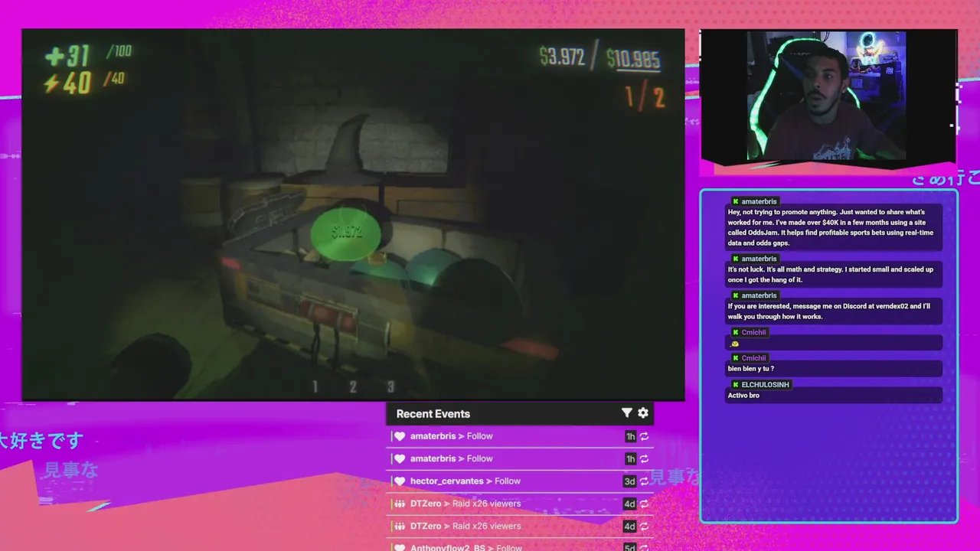The image size is (980, 551).
Task: Click the heart icon on first amaterbris row
Action: pos(400,436)
